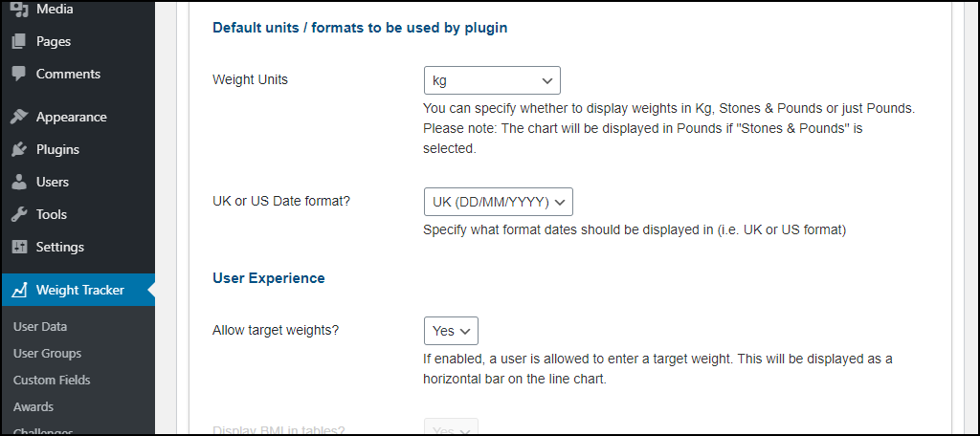980x436 pixels.
Task: Expand the UK or US Date format dropdown
Action: 498,202
